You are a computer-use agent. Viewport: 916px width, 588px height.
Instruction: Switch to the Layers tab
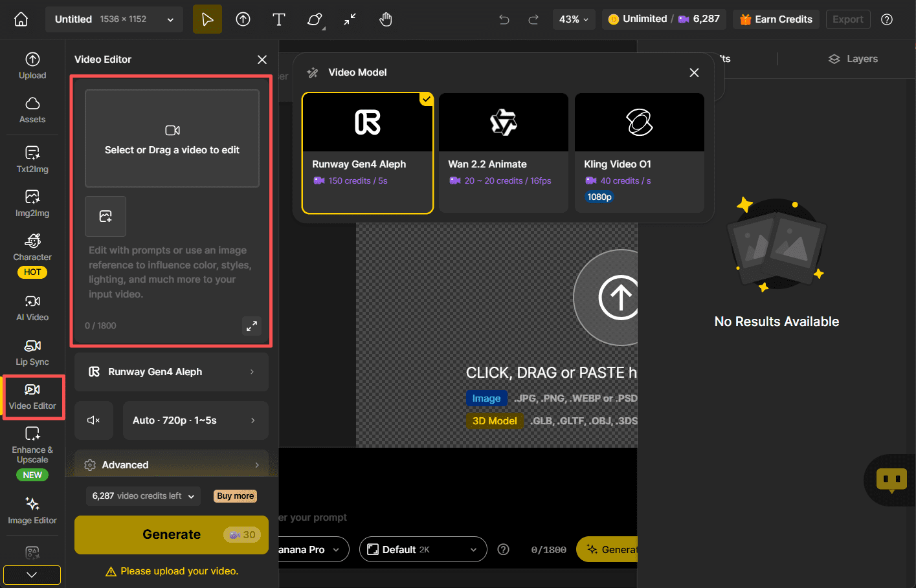click(853, 58)
